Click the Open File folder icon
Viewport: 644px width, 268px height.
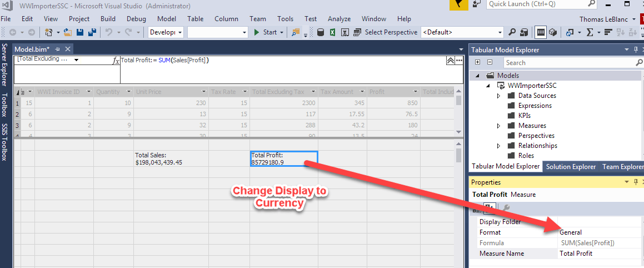68,32
